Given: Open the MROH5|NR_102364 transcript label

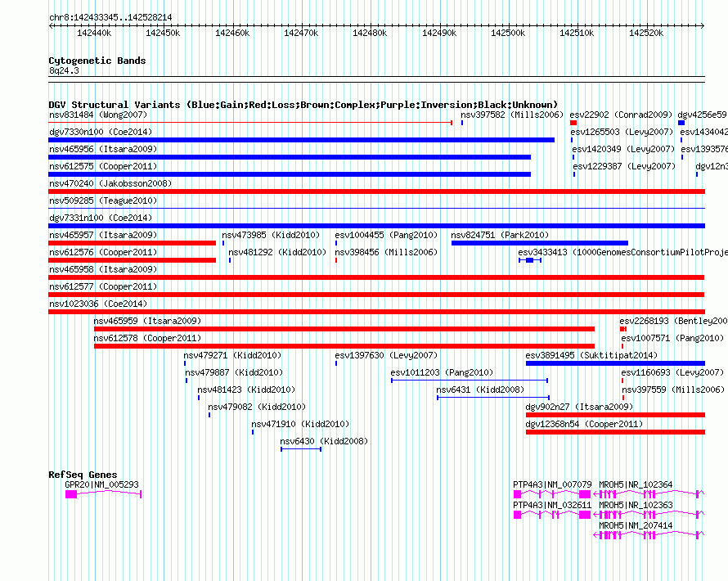Looking at the screenshot, I should [x=636, y=484].
